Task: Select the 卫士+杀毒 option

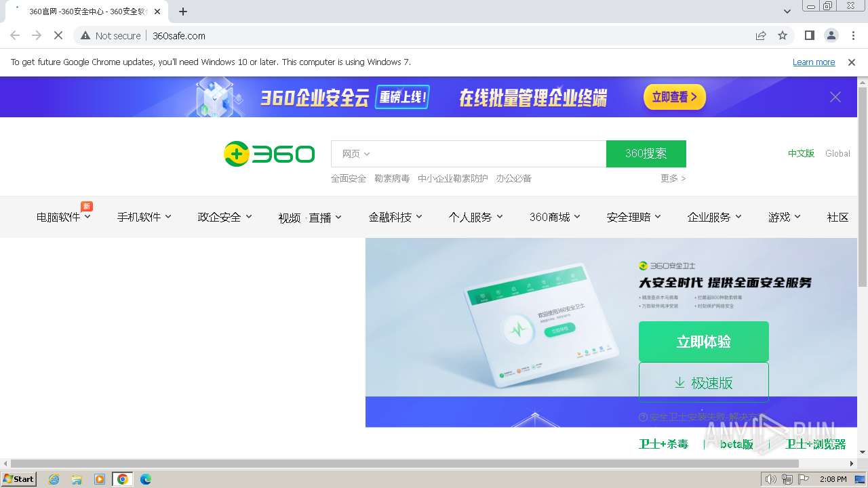Action: click(663, 444)
